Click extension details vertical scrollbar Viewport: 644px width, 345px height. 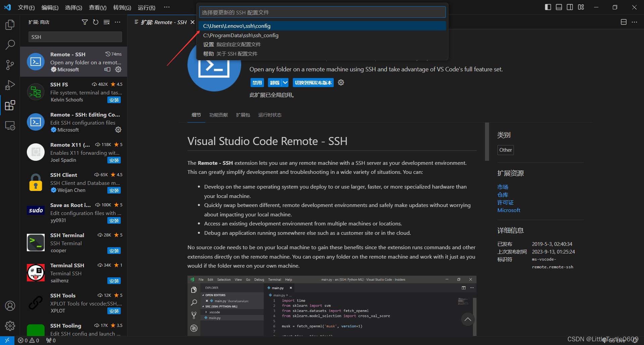(487, 142)
